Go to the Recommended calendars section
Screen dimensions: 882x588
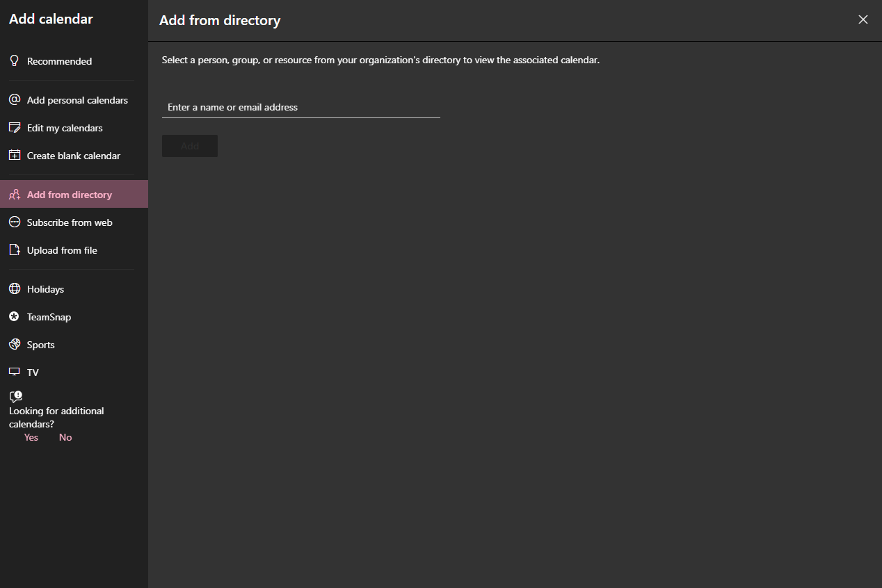point(59,61)
